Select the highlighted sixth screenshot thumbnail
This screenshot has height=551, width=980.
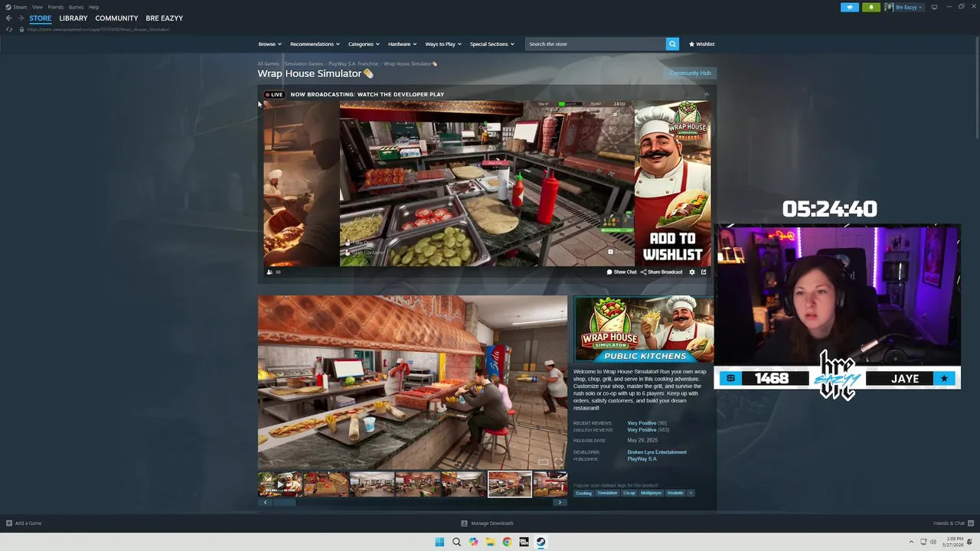[510, 484]
